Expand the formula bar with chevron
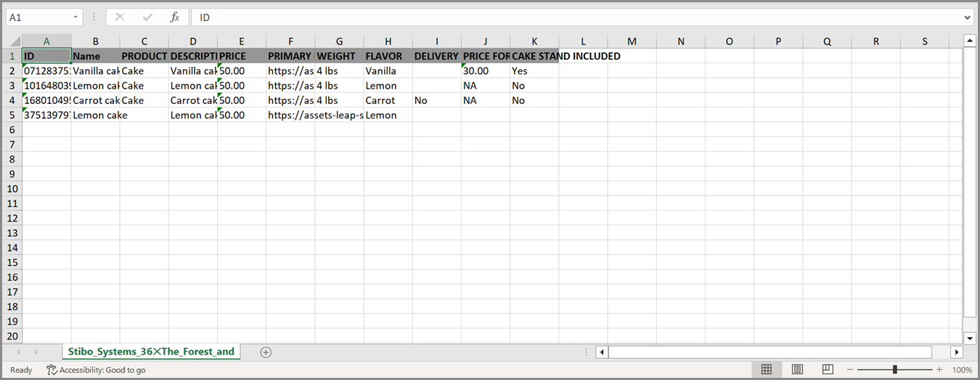The width and height of the screenshot is (980, 380). (968, 17)
